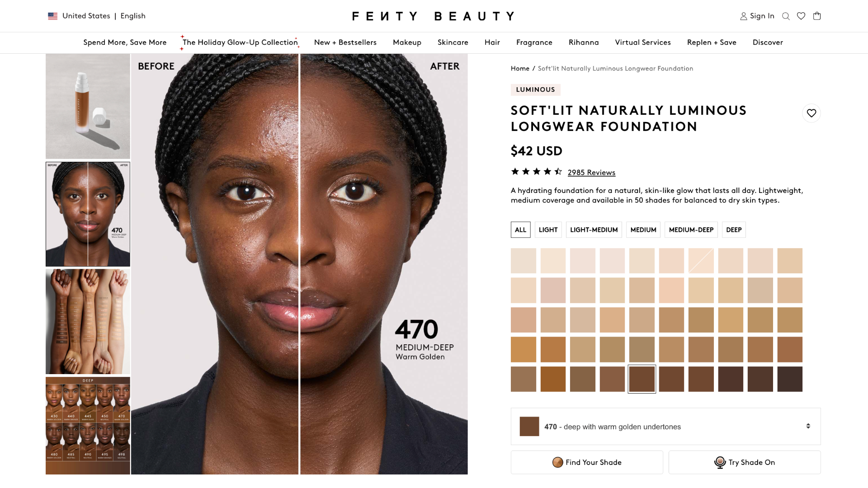Open the 2985 Reviews link

(591, 173)
